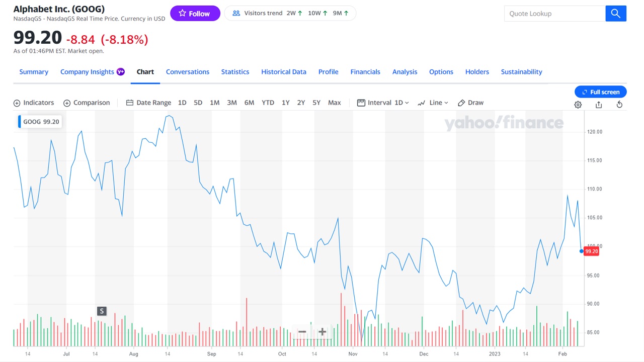The height and width of the screenshot is (362, 644).
Task: Open the Company Insights tab
Action: tap(87, 72)
